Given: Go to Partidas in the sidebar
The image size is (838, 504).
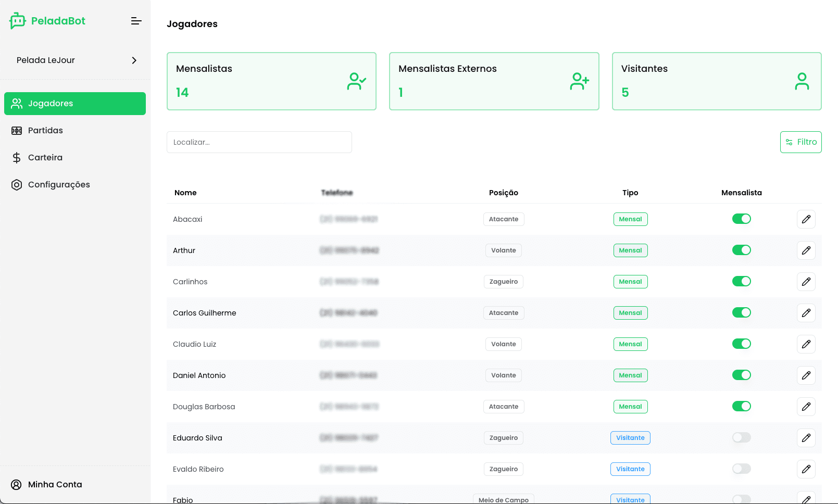Looking at the screenshot, I should [45, 131].
